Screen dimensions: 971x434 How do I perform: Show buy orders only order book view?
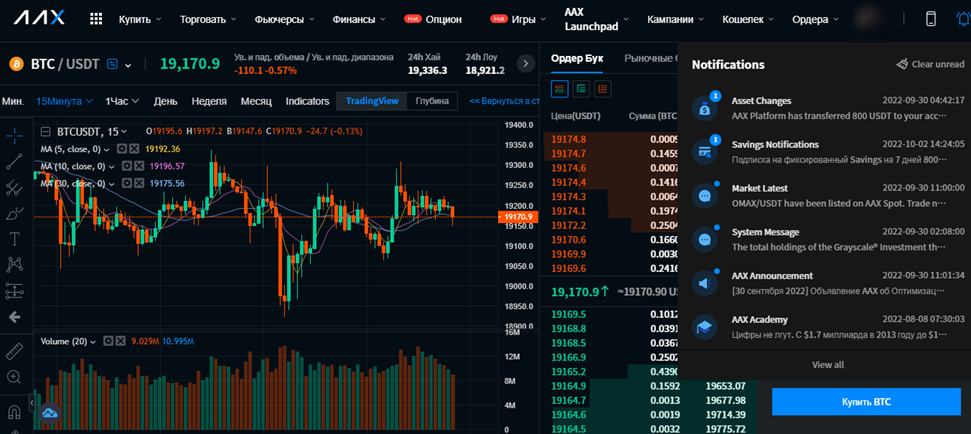(x=581, y=89)
